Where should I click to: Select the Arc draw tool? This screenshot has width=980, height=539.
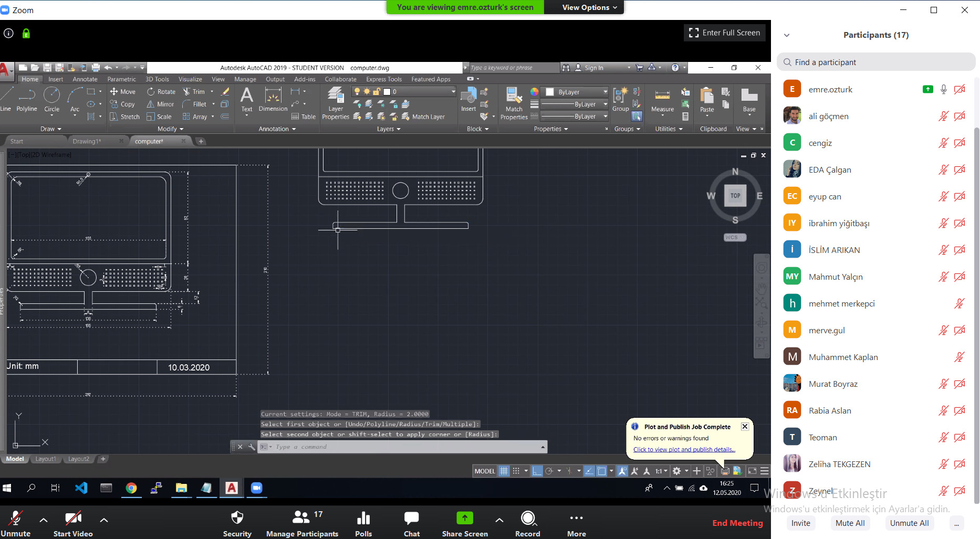75,99
